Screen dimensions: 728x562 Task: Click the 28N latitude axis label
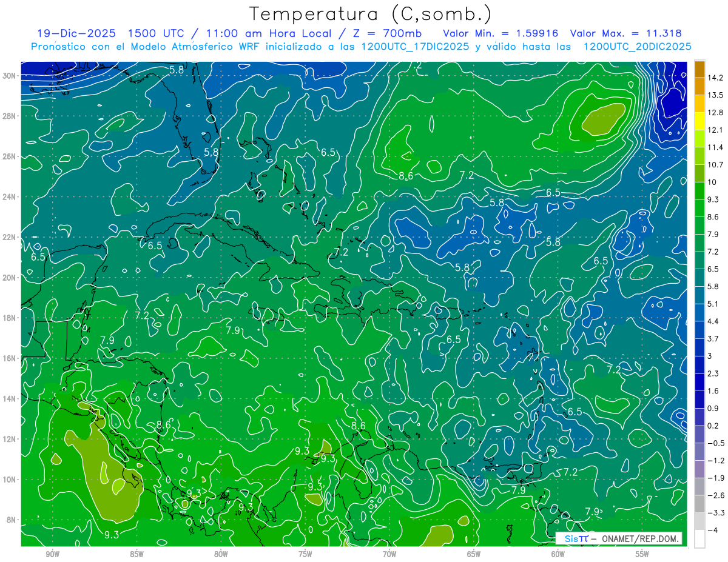pyautogui.click(x=10, y=116)
